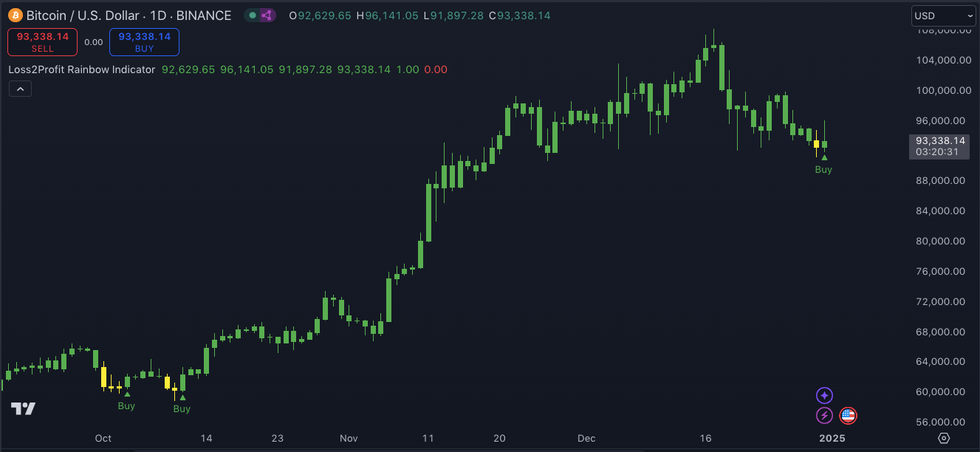The width and height of the screenshot is (980, 452).
Task: Select the Loss2Profit Rainbow Indicator legend
Action: point(82,69)
